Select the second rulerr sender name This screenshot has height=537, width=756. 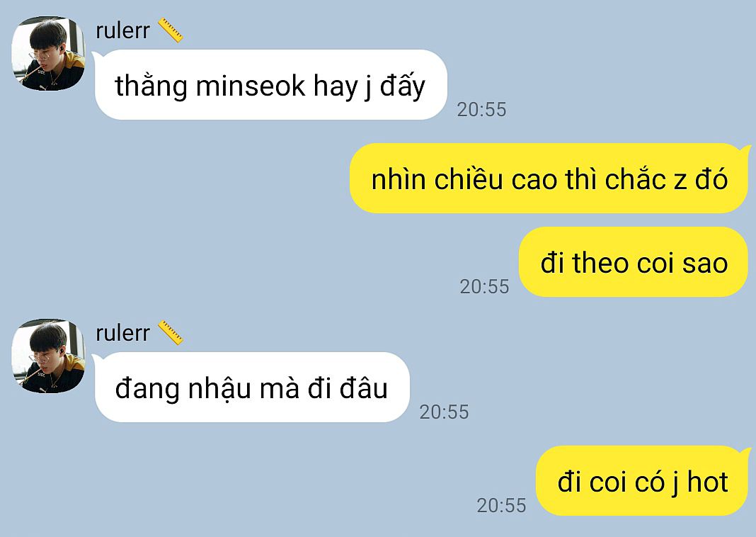(123, 334)
